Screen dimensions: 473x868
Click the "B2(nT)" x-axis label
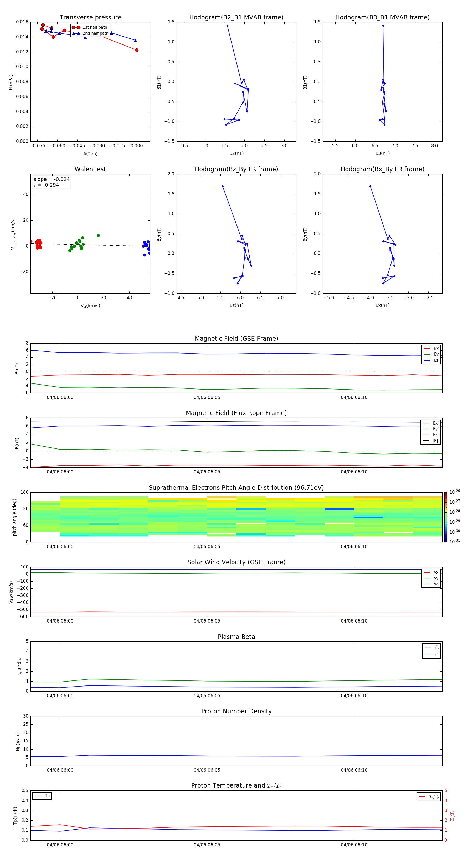click(236, 153)
